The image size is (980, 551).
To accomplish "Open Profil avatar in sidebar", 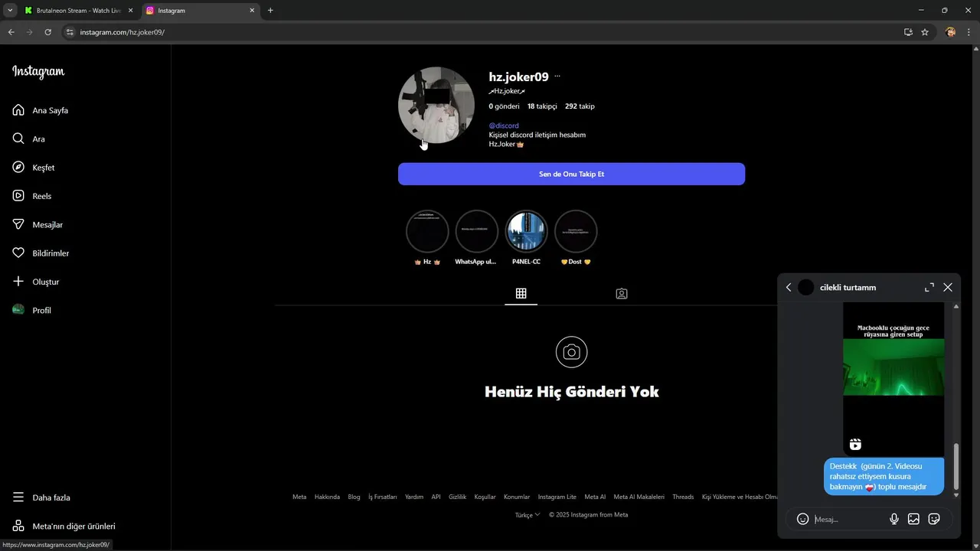I will coord(18,310).
